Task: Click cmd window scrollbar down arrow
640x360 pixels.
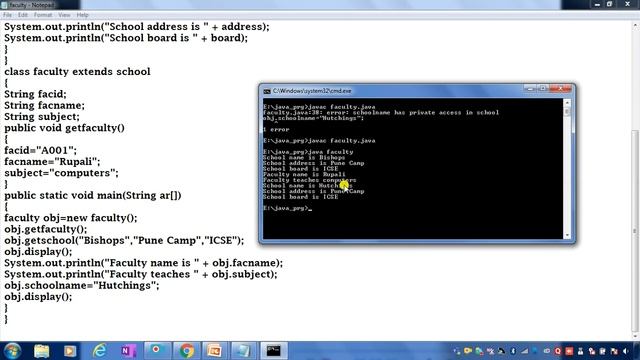Action: pyautogui.click(x=567, y=236)
